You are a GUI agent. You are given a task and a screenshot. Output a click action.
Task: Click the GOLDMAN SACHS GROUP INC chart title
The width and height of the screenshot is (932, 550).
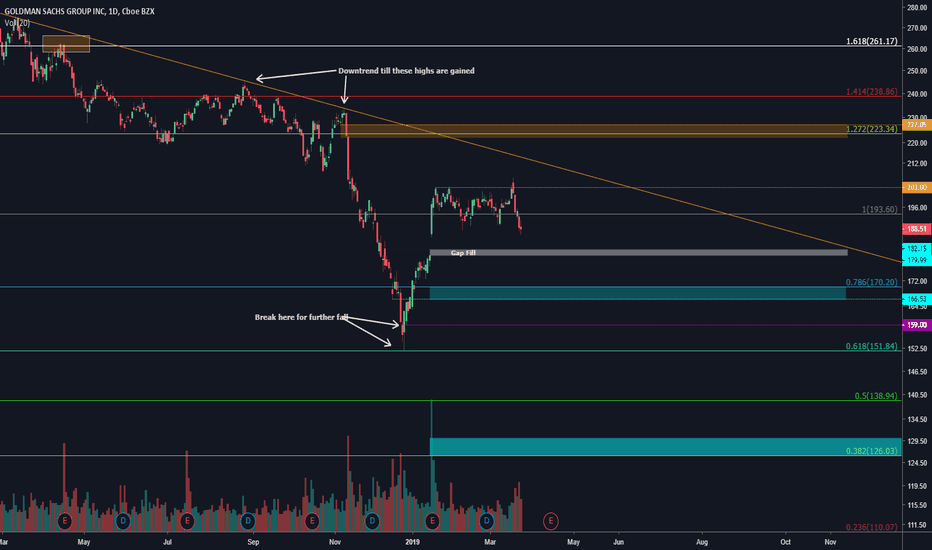[x=80, y=11]
